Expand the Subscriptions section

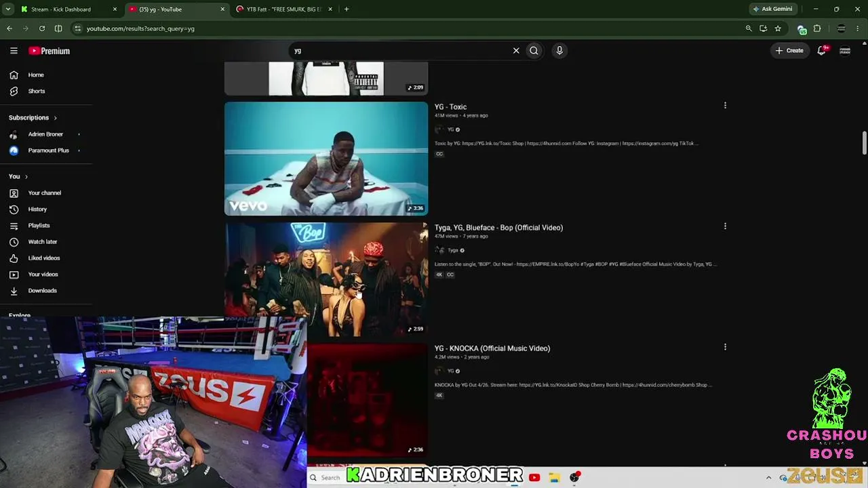coord(33,118)
